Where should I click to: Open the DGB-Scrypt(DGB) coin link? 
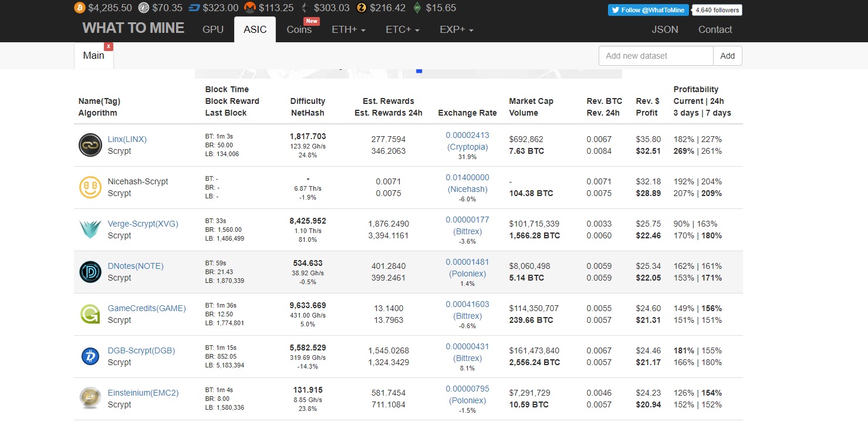pos(141,350)
